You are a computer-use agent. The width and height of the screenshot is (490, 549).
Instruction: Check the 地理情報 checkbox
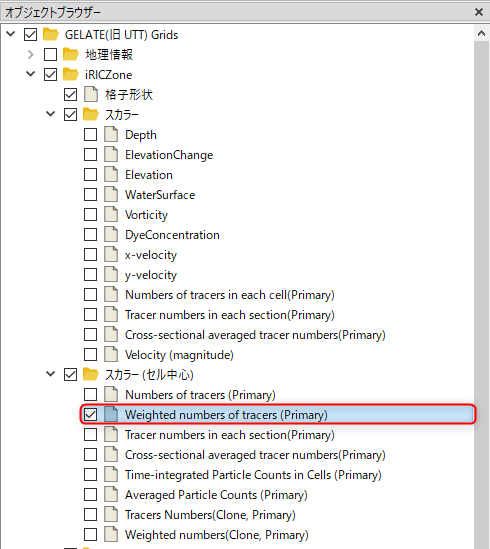pos(50,54)
